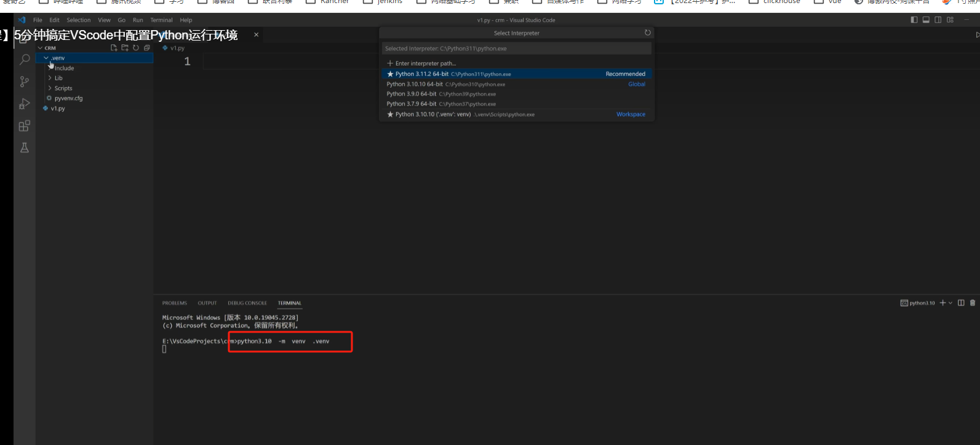Switch to the DEBUG CONSOLE tab
The image size is (980, 445).
point(247,303)
